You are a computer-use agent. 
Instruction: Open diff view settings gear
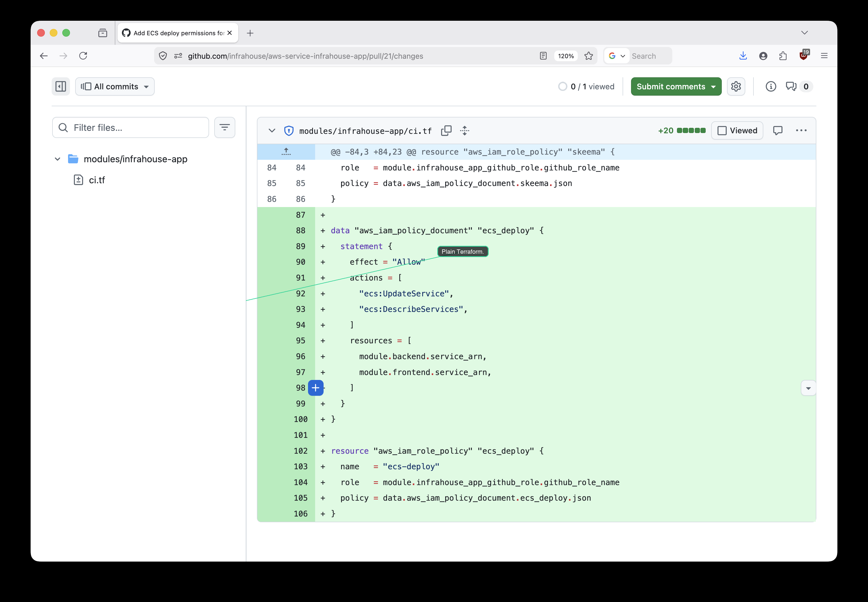[736, 86]
